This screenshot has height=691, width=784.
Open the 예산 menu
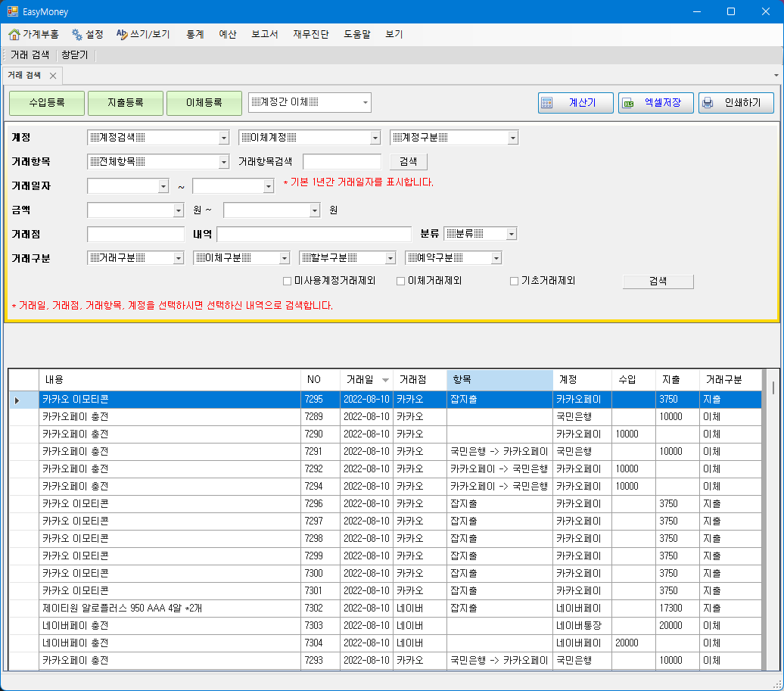(x=228, y=34)
